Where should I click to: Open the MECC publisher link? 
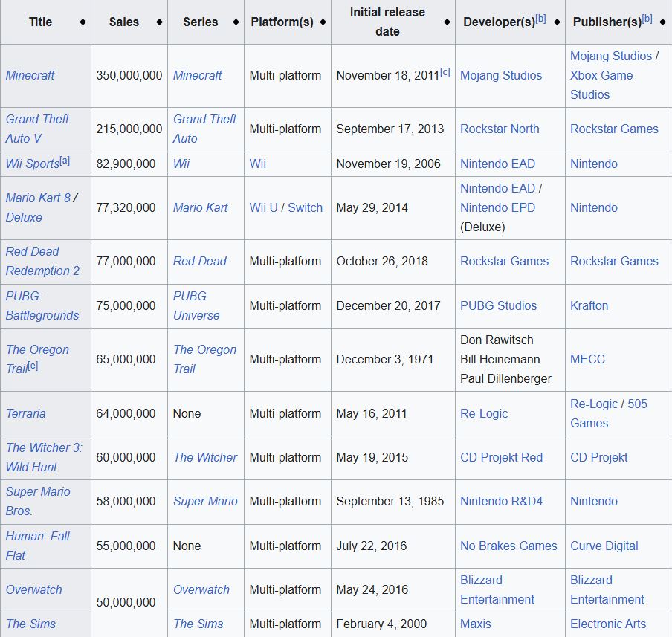coord(587,359)
